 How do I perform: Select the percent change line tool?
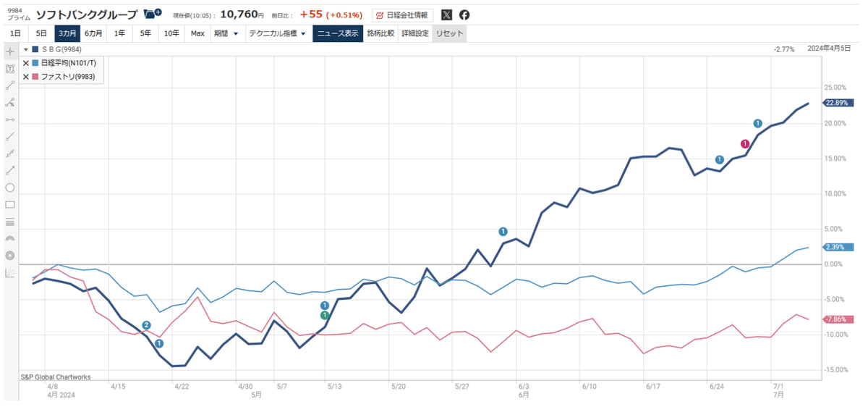click(x=10, y=103)
